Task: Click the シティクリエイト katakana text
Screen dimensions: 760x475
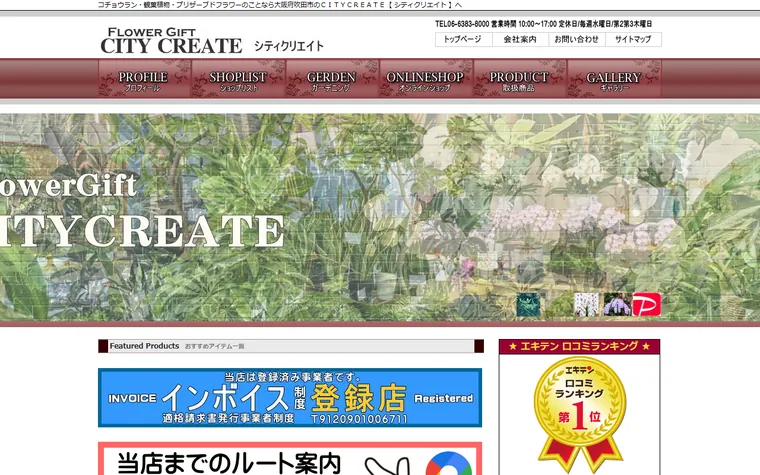Action: click(x=289, y=46)
